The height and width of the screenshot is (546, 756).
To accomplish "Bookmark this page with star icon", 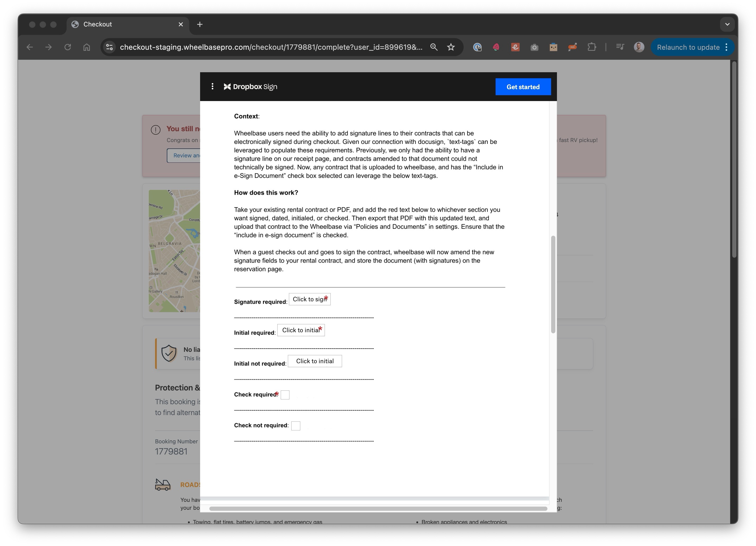I will (x=451, y=47).
